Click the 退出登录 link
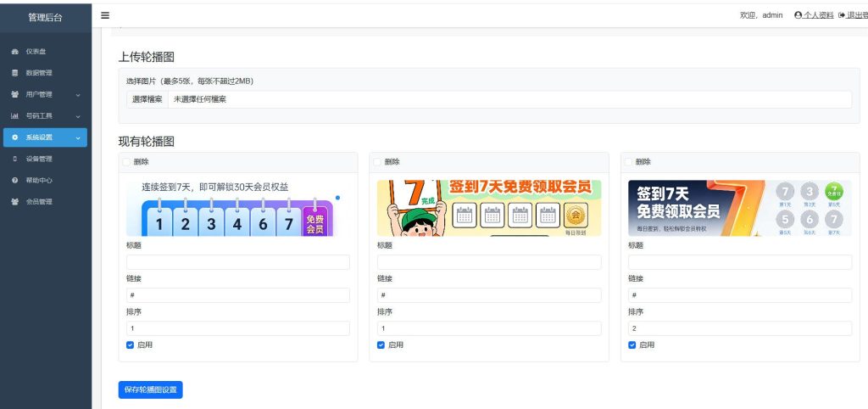 [x=858, y=15]
